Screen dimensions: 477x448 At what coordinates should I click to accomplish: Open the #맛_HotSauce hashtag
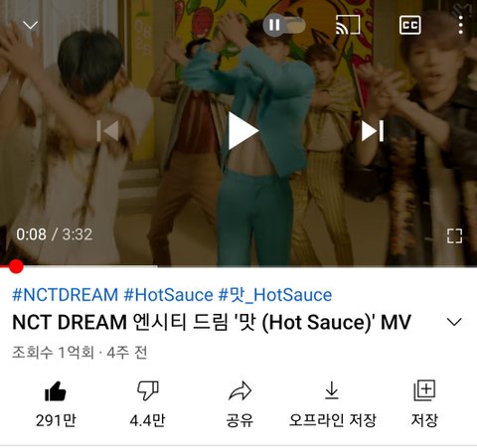[275, 295]
